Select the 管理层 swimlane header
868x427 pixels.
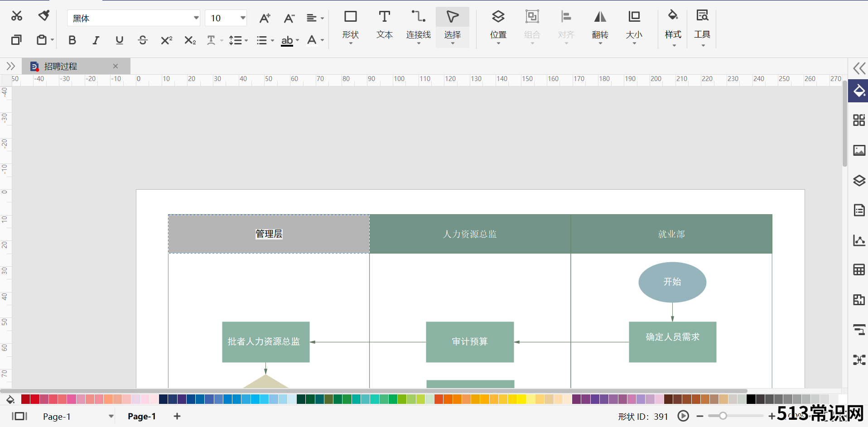(269, 234)
